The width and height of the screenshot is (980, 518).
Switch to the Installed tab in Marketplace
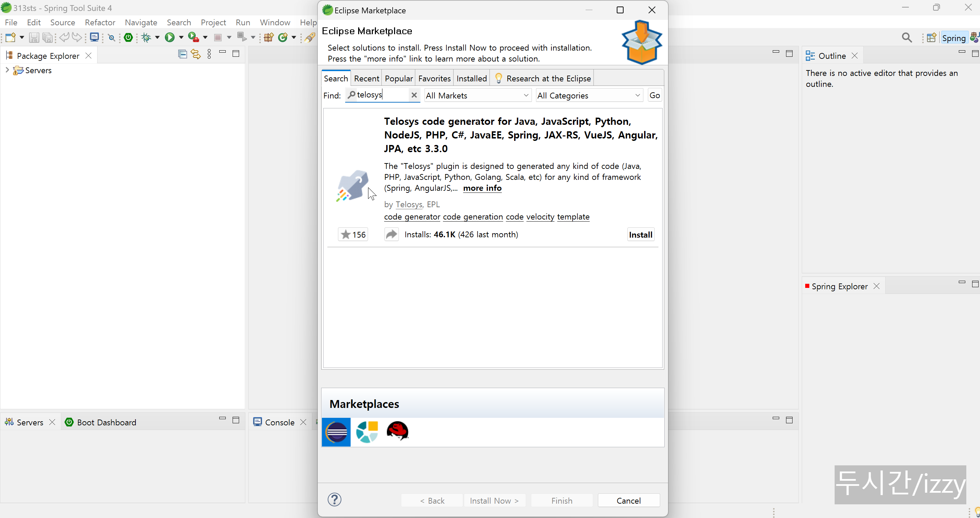pyautogui.click(x=471, y=78)
